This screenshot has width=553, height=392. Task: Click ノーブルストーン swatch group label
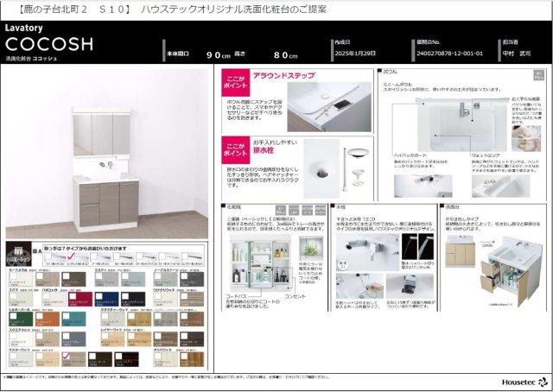164,269
